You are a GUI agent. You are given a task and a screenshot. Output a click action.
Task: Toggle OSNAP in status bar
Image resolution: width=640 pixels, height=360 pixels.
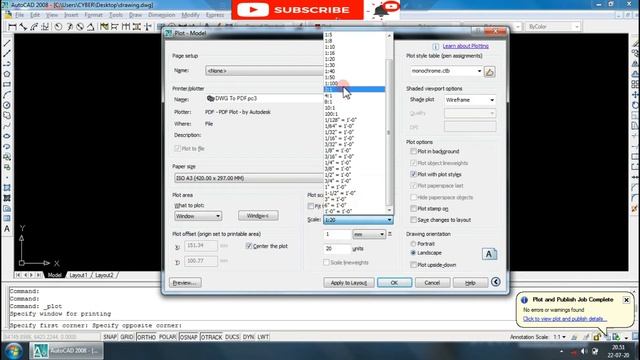coord(189,337)
